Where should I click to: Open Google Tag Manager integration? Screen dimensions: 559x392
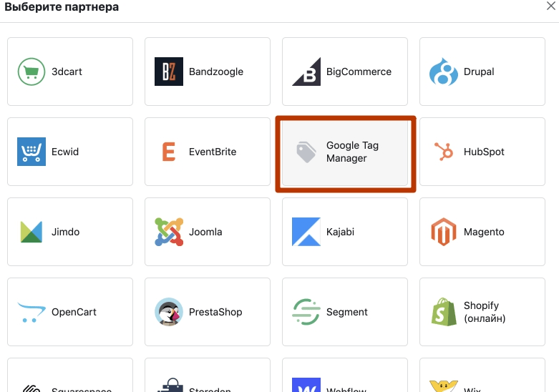[x=345, y=152]
